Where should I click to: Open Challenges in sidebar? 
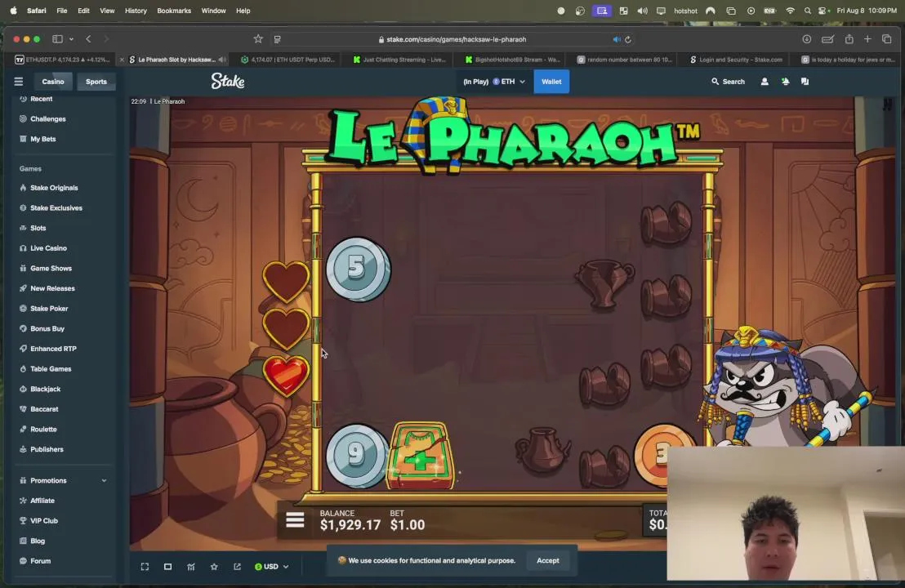[x=48, y=119]
